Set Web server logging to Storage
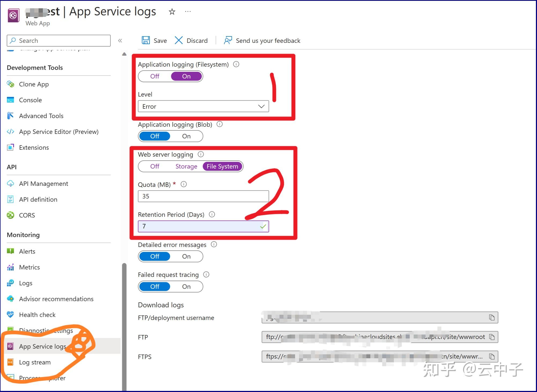This screenshot has width=537, height=392. [186, 166]
